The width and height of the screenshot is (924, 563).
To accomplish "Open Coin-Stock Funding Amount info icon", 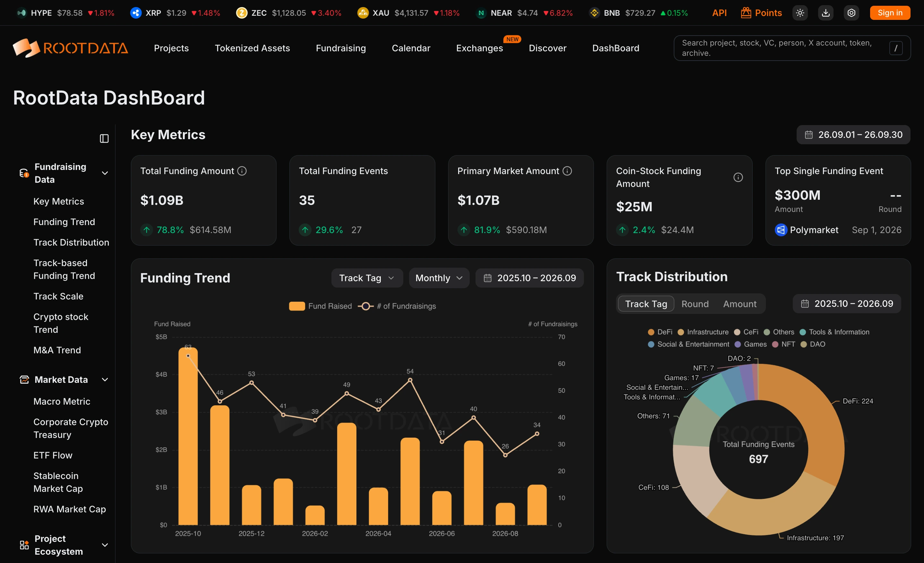I will pos(738,177).
